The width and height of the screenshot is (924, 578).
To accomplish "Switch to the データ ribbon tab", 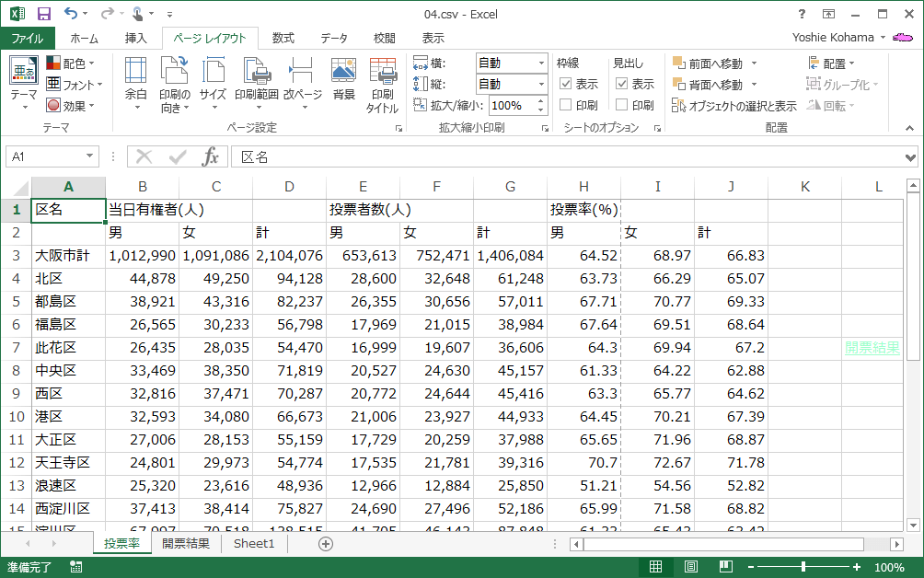I will click(x=333, y=39).
